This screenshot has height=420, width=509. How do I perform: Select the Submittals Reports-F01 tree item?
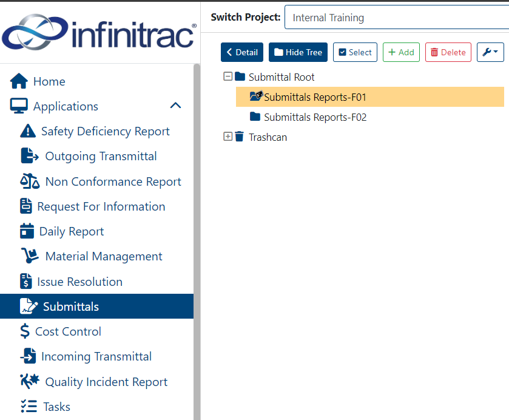369,97
